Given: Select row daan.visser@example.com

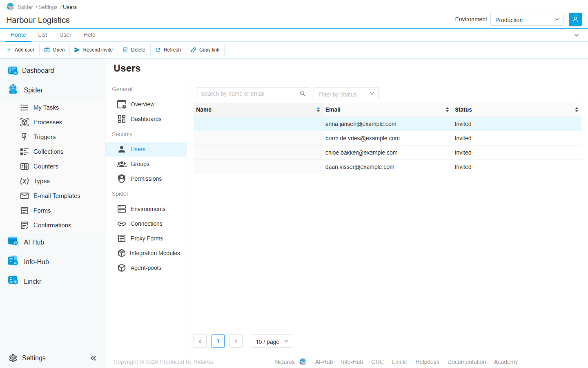Looking at the screenshot, I should pyautogui.click(x=388, y=167).
